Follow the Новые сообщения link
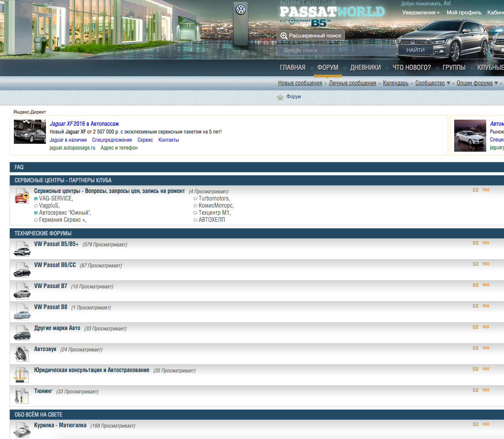This screenshot has width=504, height=439. point(300,83)
